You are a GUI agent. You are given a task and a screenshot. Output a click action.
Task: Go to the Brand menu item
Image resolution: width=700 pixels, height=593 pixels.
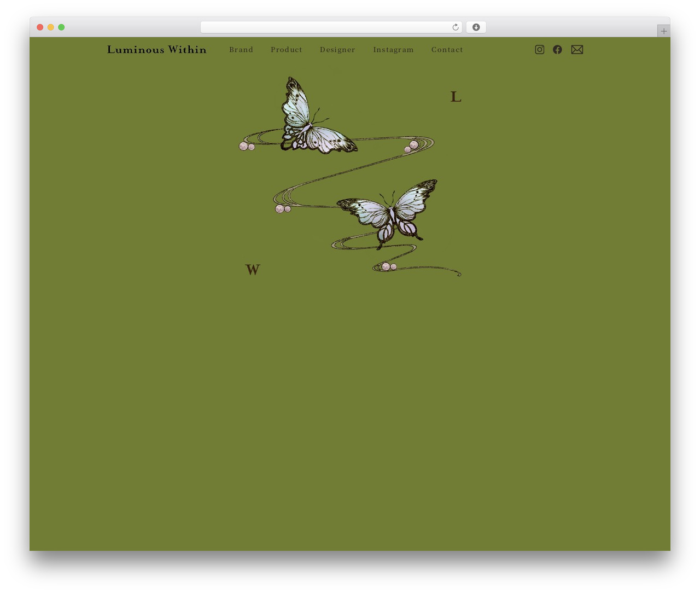(x=241, y=50)
